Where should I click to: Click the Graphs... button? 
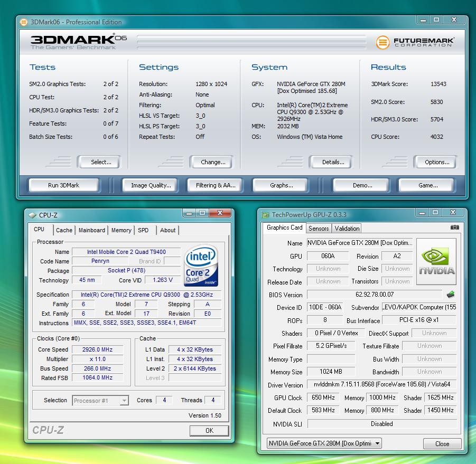pyautogui.click(x=281, y=185)
